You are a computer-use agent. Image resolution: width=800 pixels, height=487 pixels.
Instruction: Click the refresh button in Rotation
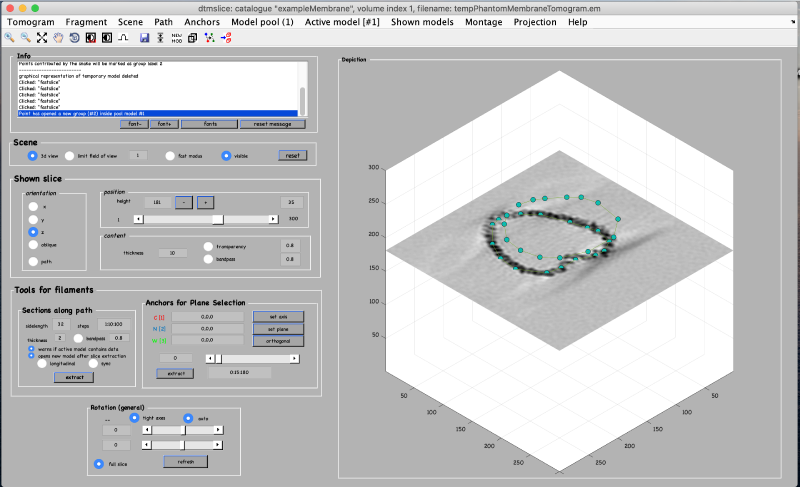tap(186, 462)
